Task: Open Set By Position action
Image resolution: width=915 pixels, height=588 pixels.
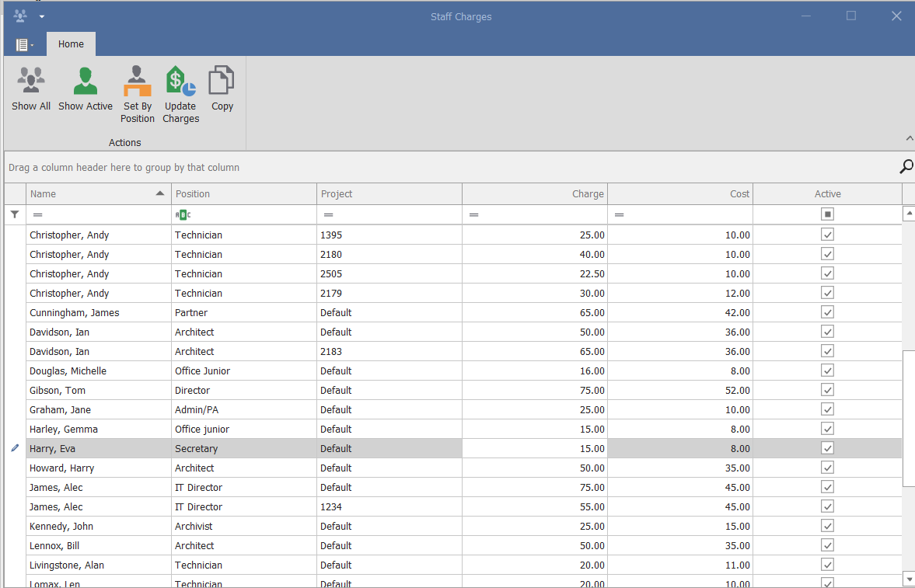Action: click(x=137, y=95)
